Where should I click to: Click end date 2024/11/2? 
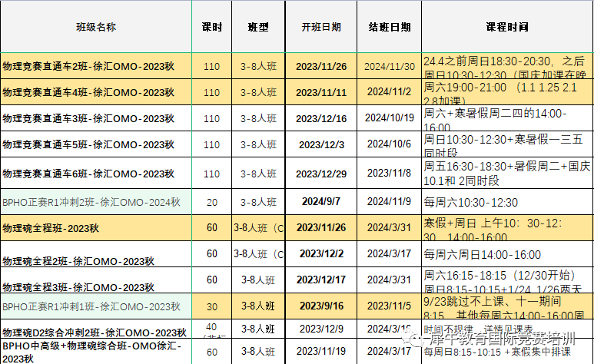point(389,92)
